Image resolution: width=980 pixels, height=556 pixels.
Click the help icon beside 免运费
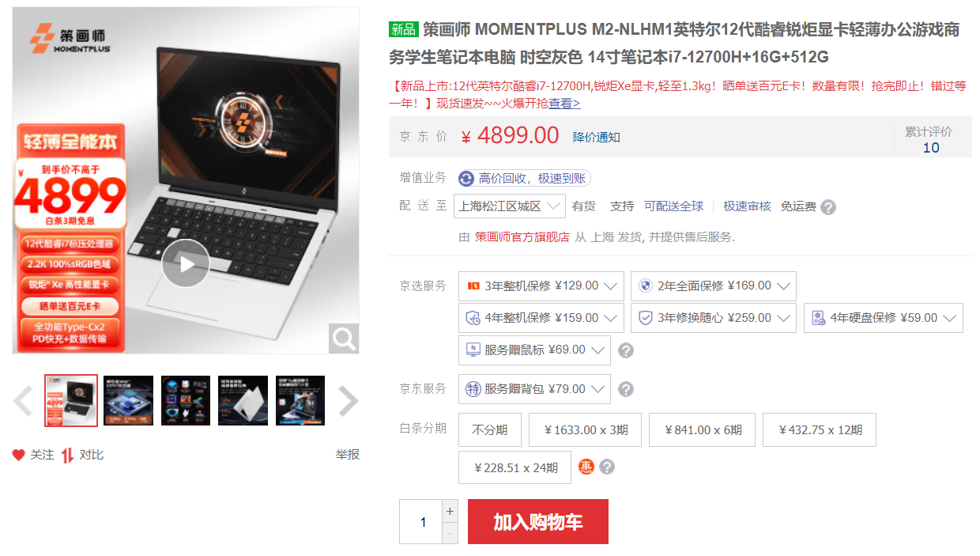[828, 207]
